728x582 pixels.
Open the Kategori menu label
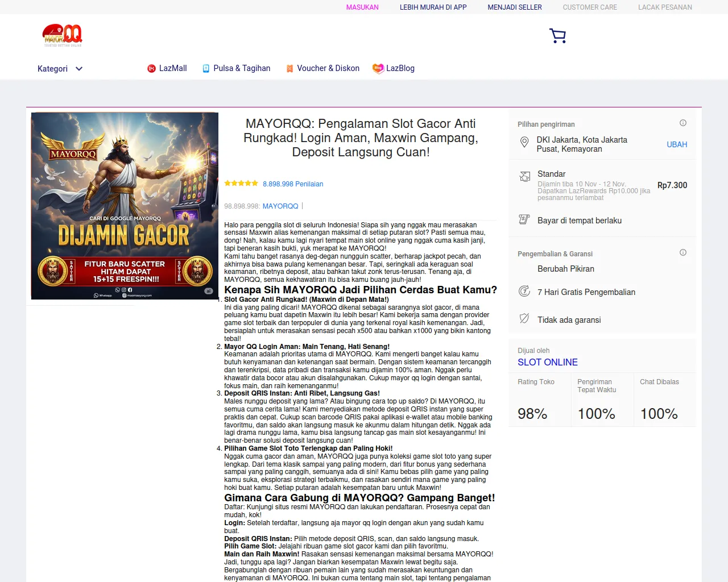[52, 69]
